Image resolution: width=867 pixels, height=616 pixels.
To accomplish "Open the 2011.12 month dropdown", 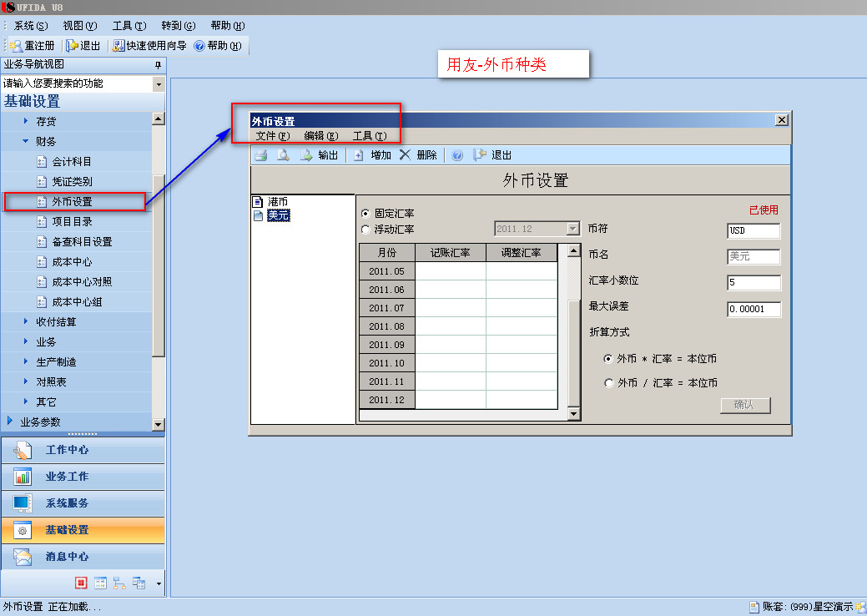I will point(572,229).
